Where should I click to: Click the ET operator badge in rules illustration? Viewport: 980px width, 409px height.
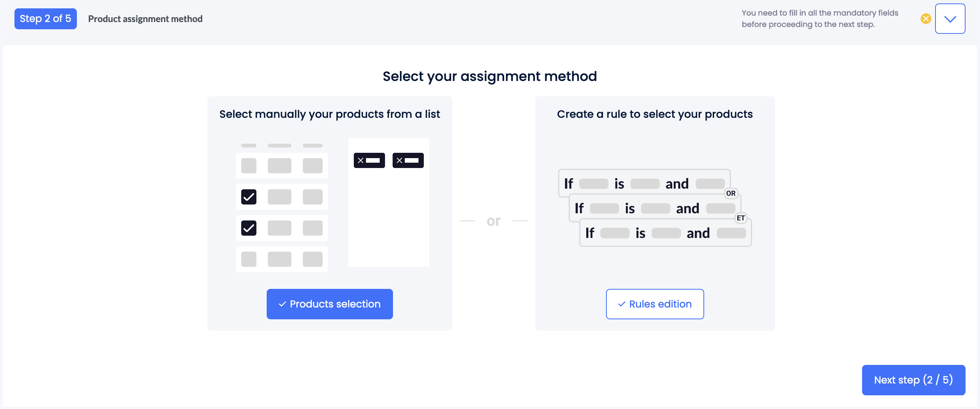click(x=740, y=218)
